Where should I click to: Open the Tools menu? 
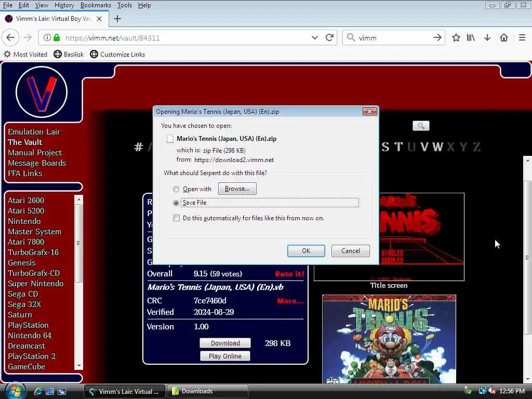coord(125,5)
